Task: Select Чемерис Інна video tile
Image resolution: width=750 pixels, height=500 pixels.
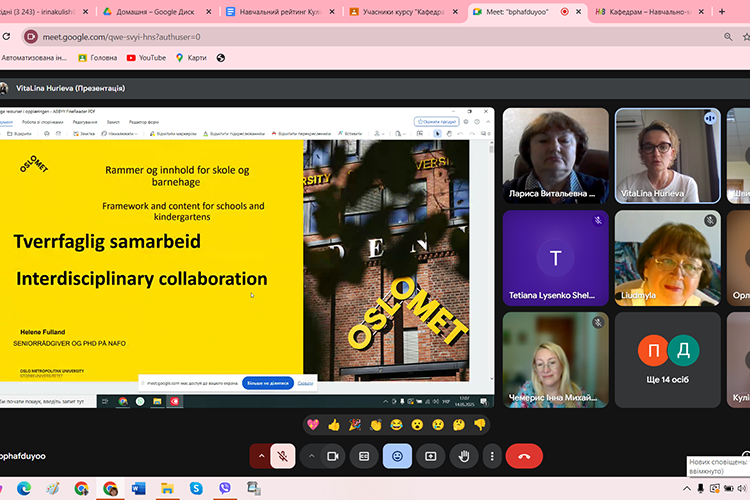Action: [x=555, y=360]
